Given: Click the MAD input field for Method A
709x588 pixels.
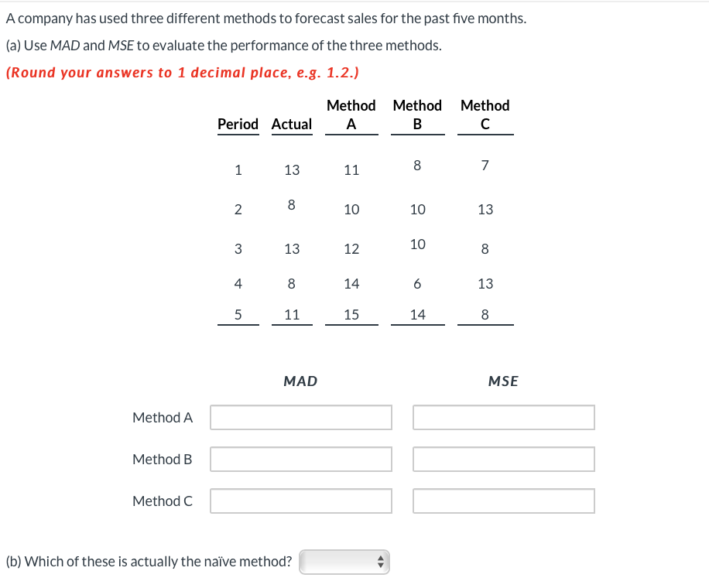Looking at the screenshot, I should [300, 417].
